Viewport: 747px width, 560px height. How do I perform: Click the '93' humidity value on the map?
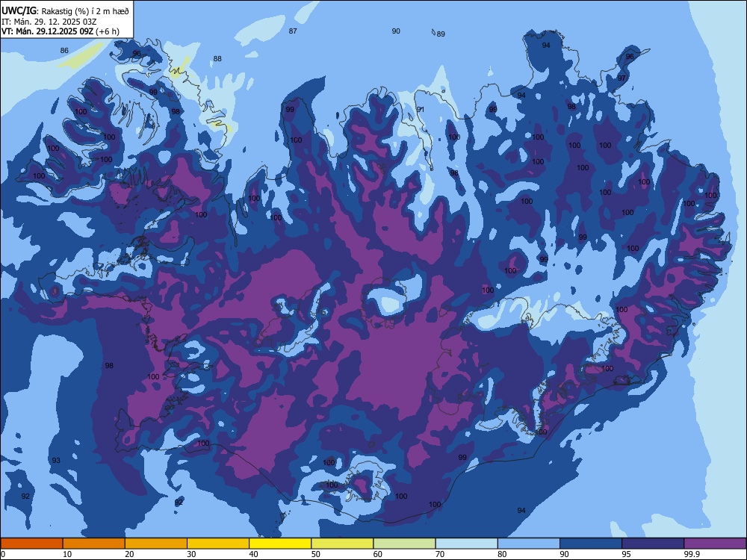click(56, 461)
